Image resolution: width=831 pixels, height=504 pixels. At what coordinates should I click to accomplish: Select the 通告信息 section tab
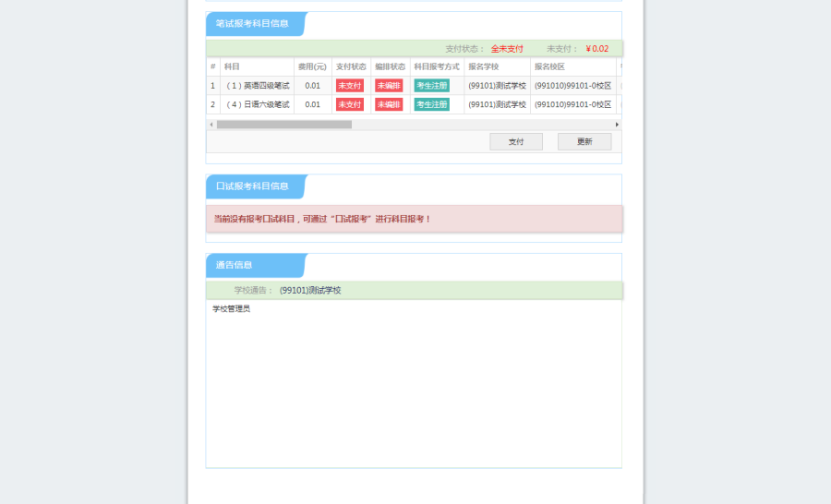click(235, 265)
